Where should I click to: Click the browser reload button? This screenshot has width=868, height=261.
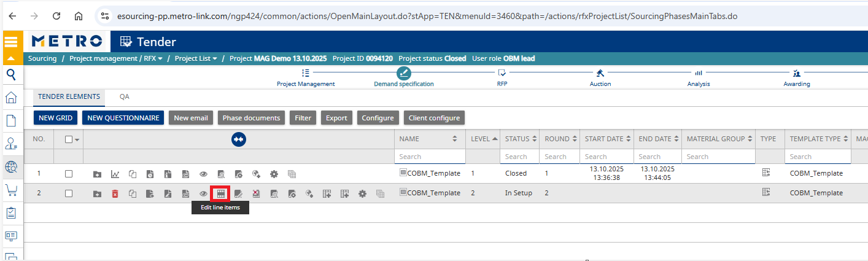(56, 16)
